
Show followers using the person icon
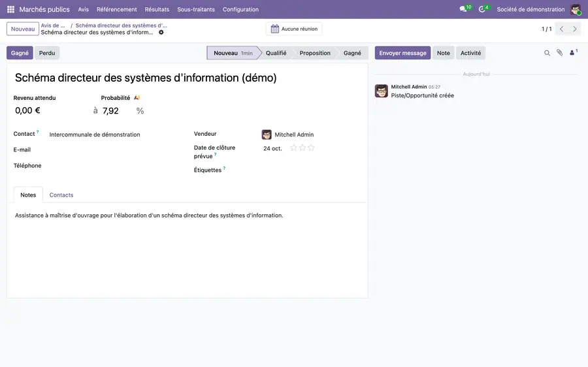point(572,53)
